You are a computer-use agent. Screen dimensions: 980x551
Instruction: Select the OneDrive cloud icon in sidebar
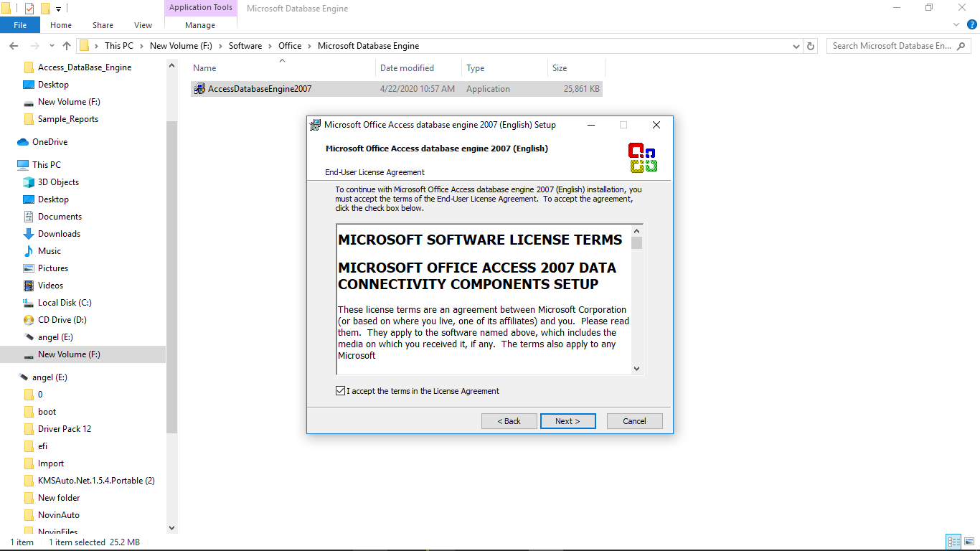point(22,142)
